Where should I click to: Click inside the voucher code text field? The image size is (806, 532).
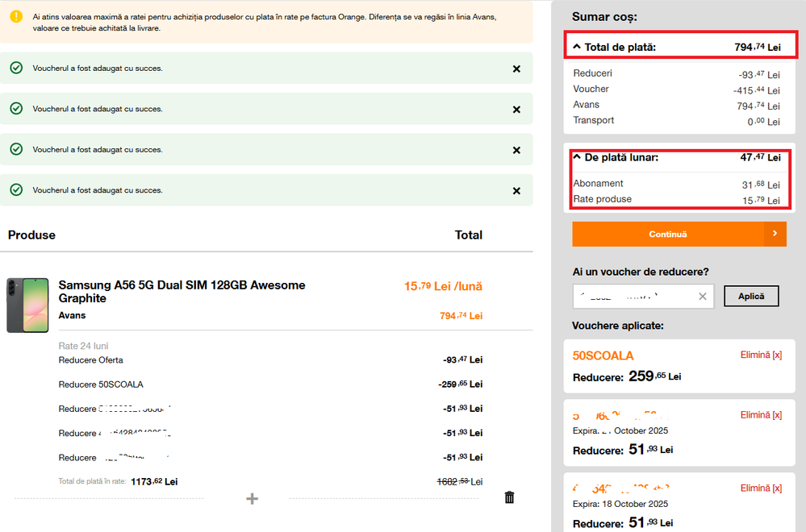click(x=633, y=297)
